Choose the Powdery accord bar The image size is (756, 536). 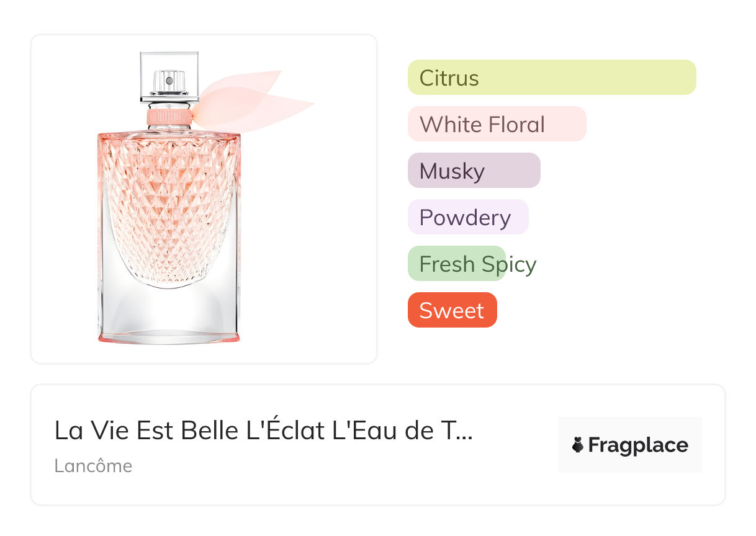(x=467, y=217)
